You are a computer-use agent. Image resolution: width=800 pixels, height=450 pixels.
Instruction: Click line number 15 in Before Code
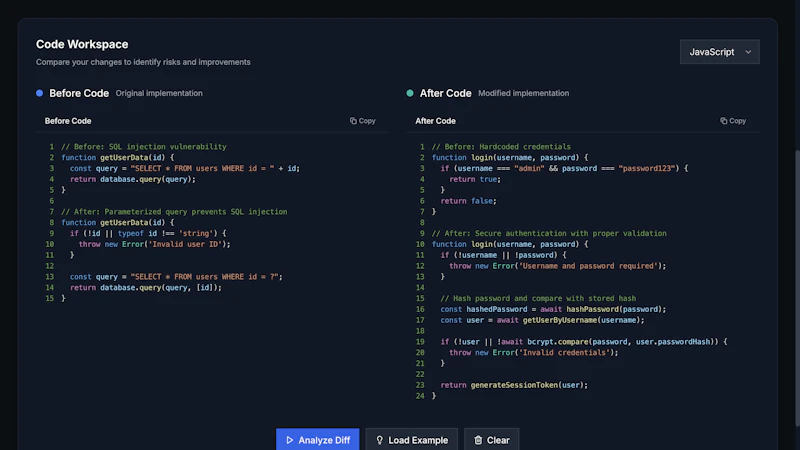click(x=49, y=298)
